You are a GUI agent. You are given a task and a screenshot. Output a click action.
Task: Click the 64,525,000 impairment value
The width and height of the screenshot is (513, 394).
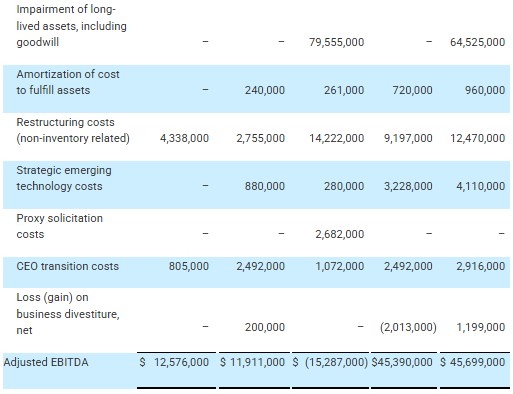[478, 42]
